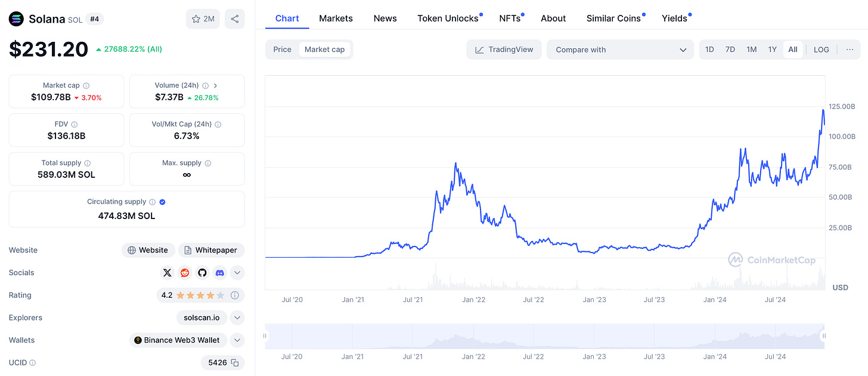Click the left handle of range slider
This screenshot has height=376, width=868.
(265, 336)
